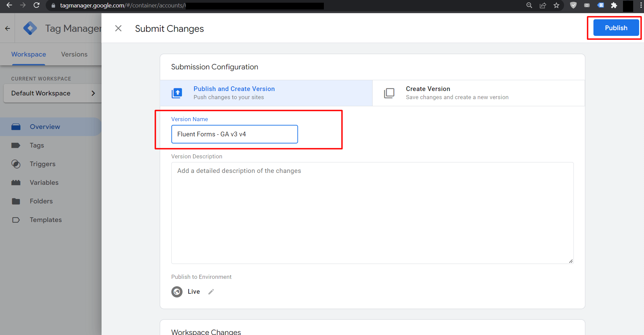Click the Publish button
This screenshot has height=335, width=644.
click(616, 28)
